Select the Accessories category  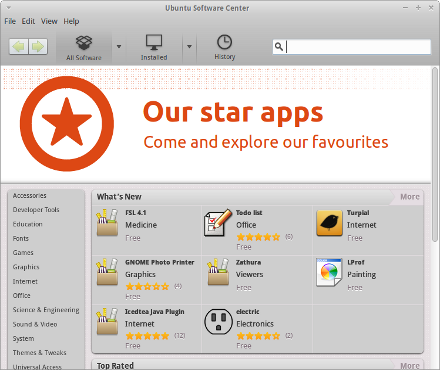click(x=29, y=196)
